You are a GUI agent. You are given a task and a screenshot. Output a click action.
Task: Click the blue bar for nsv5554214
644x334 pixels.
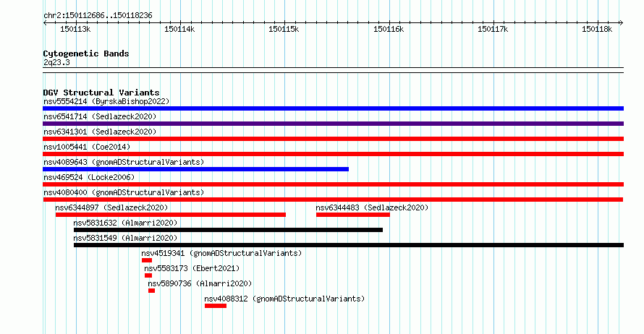333,108
